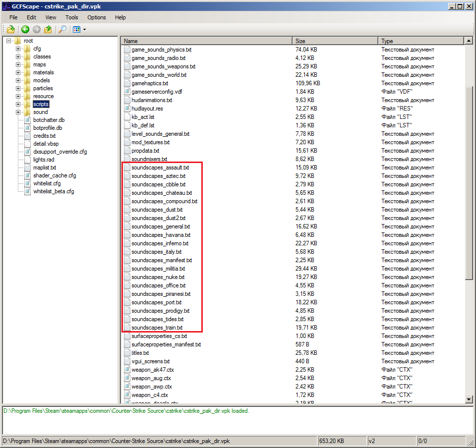Open the view style dropdown arrow

[84, 29]
